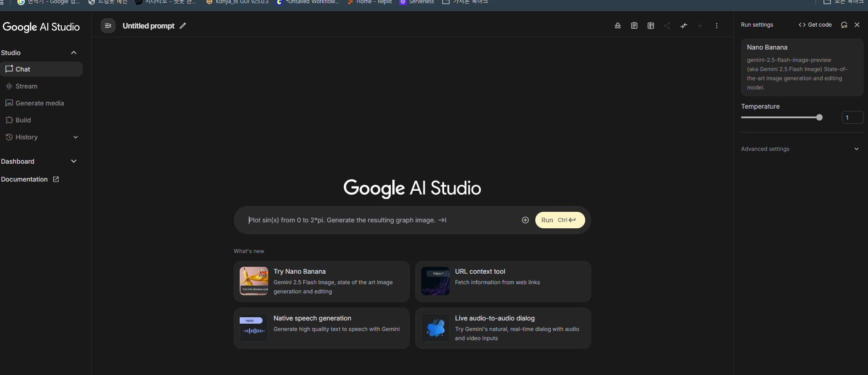Expand the Advanced settings section
868x375 pixels.
(x=800, y=149)
